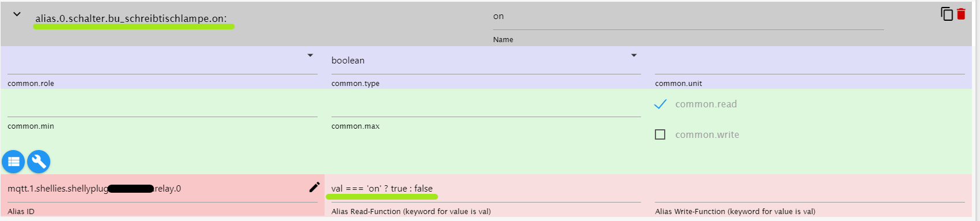Image resolution: width=980 pixels, height=221 pixels.
Task: Select the boolean value in common.type
Action: (348, 61)
